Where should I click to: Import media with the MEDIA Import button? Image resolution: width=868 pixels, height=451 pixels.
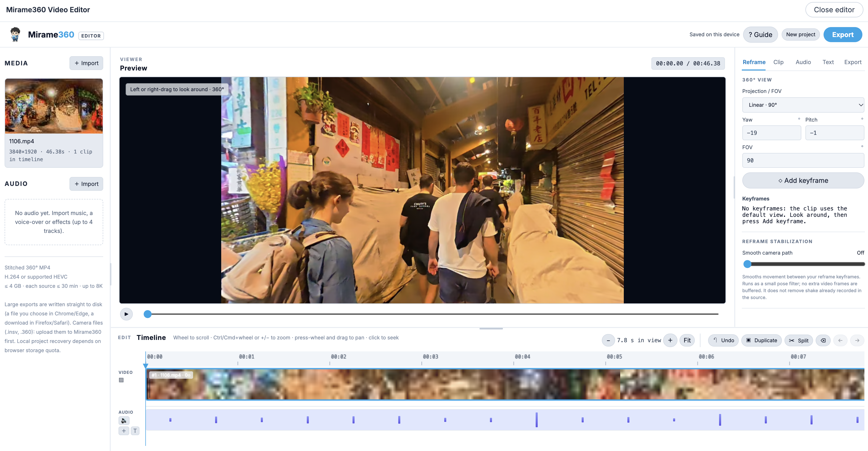pyautogui.click(x=86, y=63)
